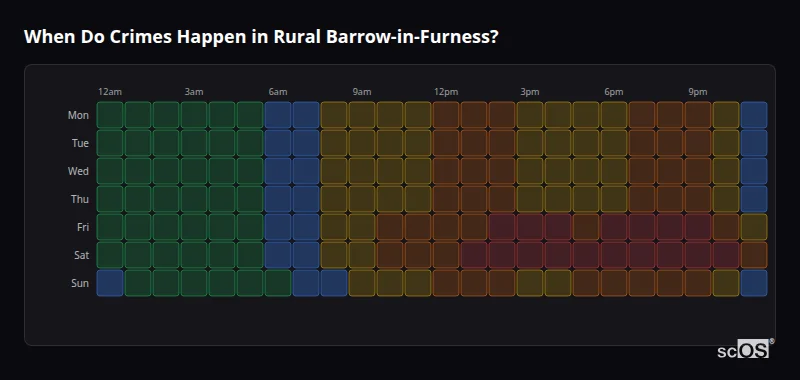800x380 pixels.
Task: Click the Saturday 3am green cell
Action: 194,255
